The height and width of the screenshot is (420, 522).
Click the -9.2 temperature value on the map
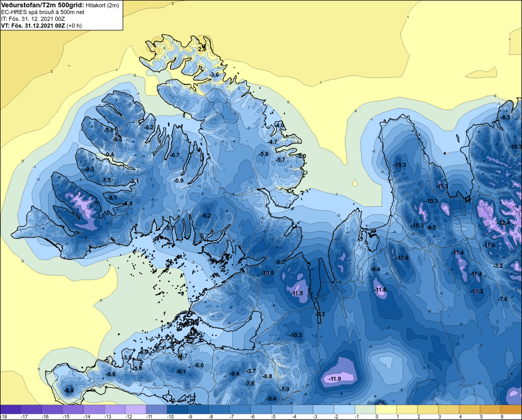click(x=206, y=215)
